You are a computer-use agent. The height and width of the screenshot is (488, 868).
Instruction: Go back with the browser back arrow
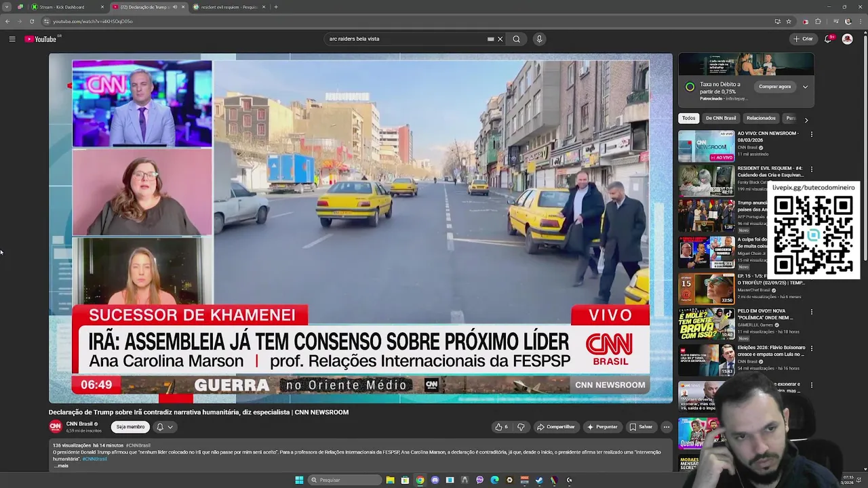[x=7, y=21]
